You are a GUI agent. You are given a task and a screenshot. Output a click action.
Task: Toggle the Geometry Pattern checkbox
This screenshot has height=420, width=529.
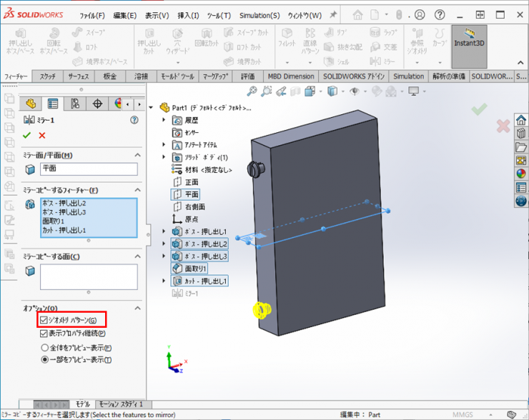click(x=44, y=320)
